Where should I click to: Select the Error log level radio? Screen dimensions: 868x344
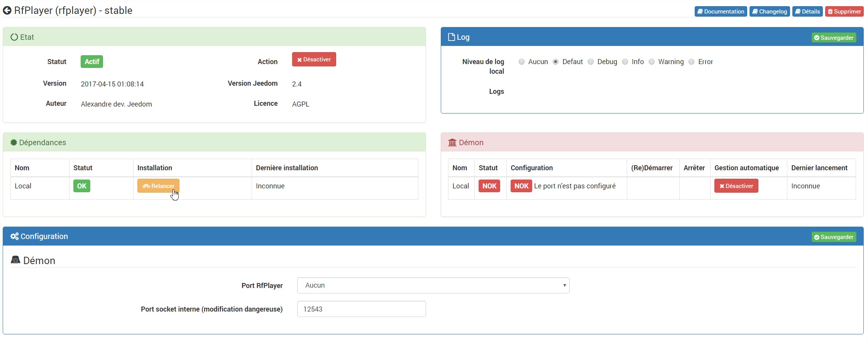(x=691, y=62)
